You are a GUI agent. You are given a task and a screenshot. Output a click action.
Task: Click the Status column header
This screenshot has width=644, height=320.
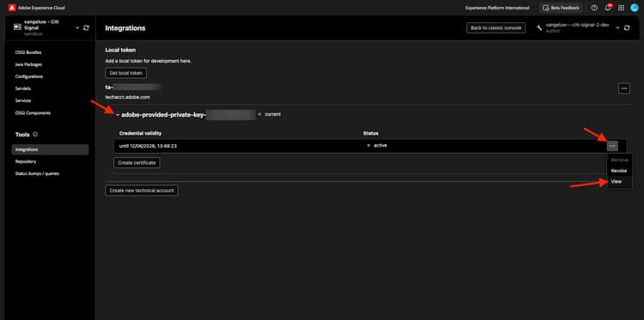click(371, 133)
